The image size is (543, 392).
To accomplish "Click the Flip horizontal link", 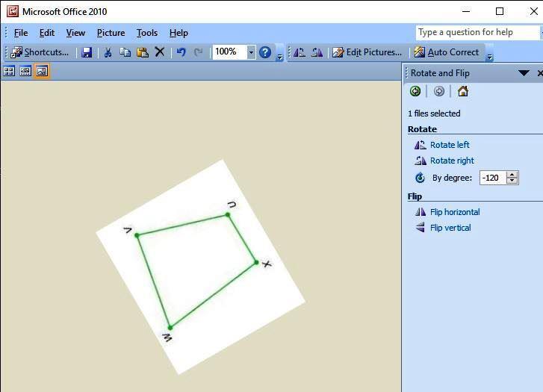I will pyautogui.click(x=455, y=212).
